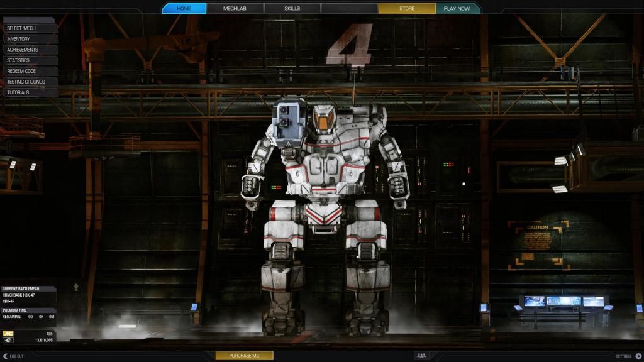Go to the Skills tab
Image resolution: width=644 pixels, height=362 pixels.
pyautogui.click(x=292, y=8)
